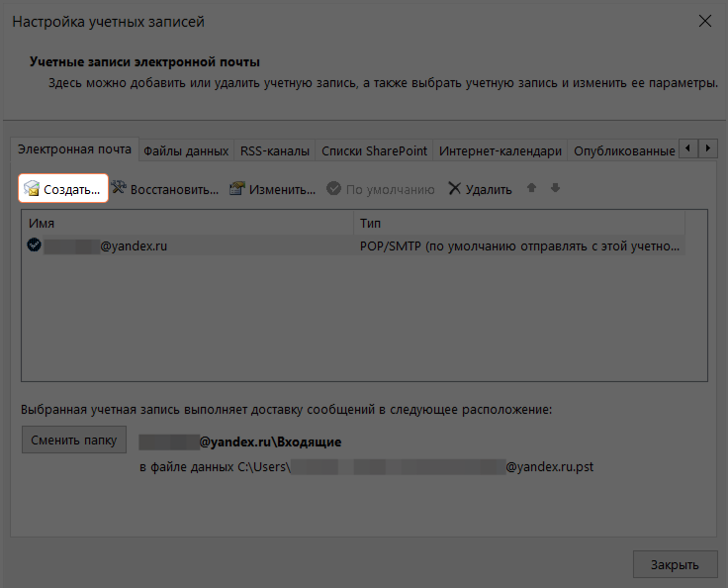Click Изменить change account icon

pos(237,189)
